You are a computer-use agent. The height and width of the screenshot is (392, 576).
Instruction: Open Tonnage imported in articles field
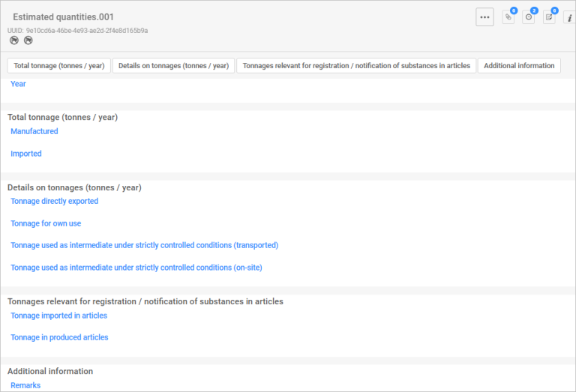click(x=58, y=316)
